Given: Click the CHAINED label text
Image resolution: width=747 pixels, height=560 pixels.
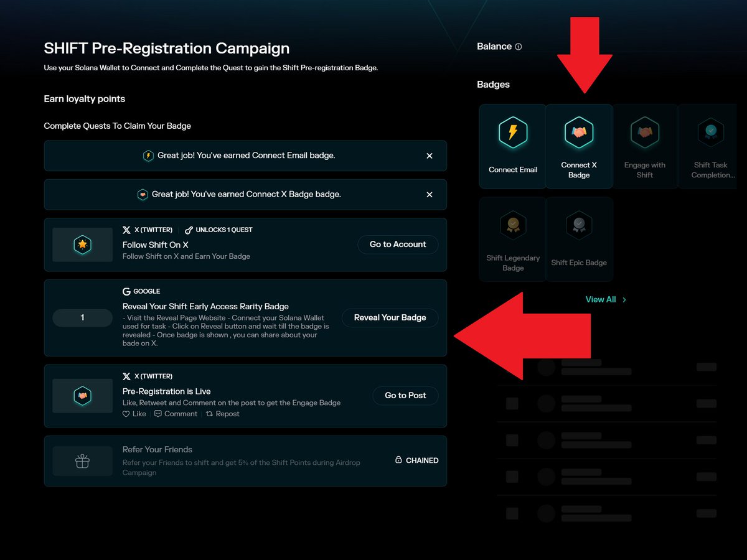Looking at the screenshot, I should pos(422,460).
